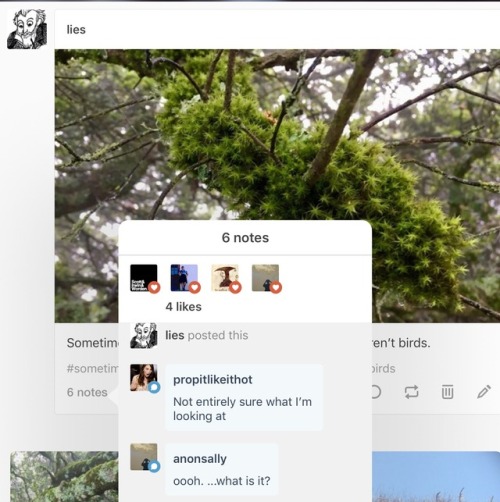
Task: Open the mossy tree thumbnail below post
Action: [64, 477]
